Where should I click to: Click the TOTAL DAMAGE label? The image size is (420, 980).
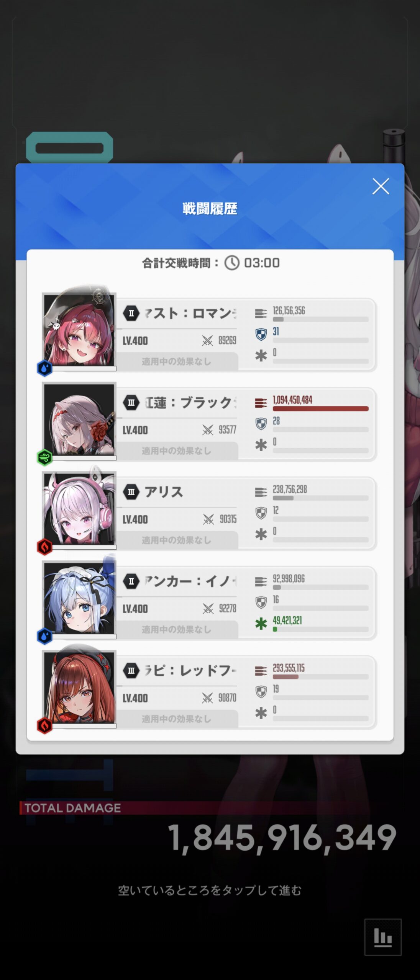tap(72, 808)
